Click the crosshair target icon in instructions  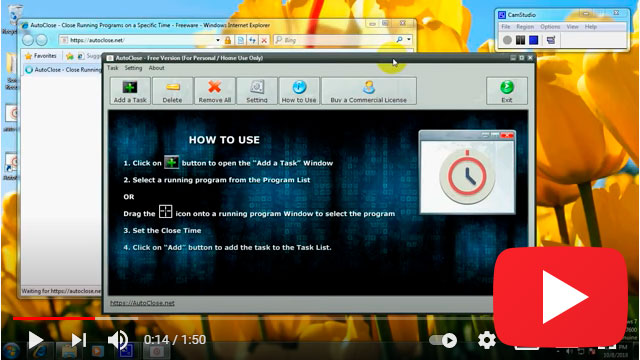click(165, 211)
